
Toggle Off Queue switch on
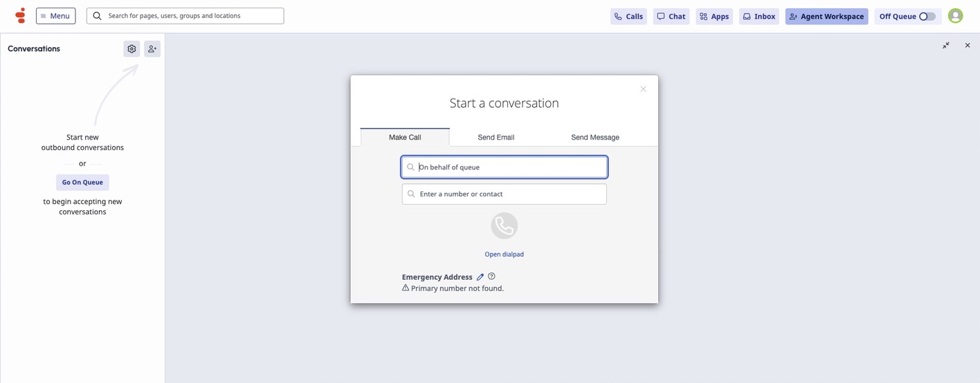coord(927,17)
